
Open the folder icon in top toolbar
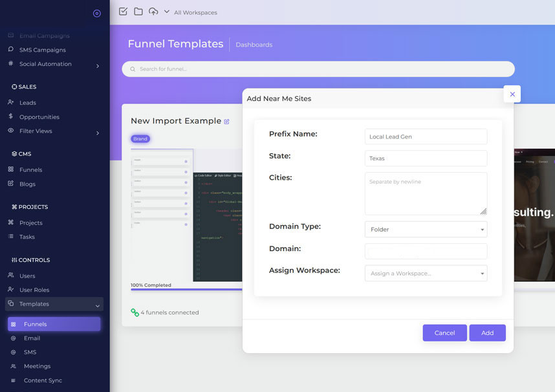(x=138, y=12)
